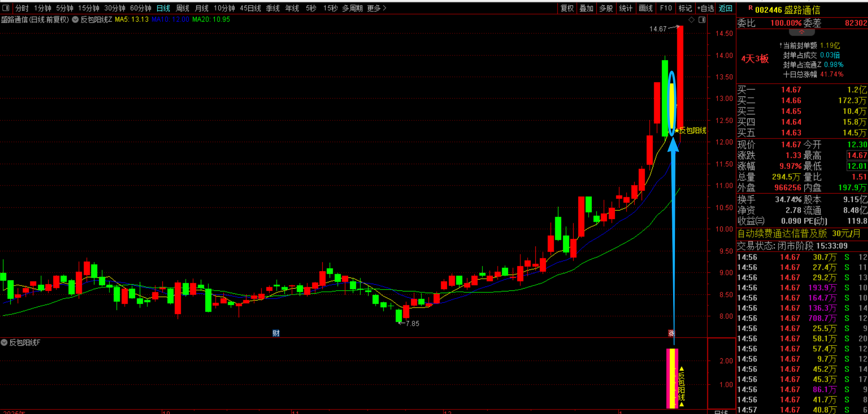The image size is (868, 414).
Task: Click the 买二 bid price 14.66
Action: (x=791, y=100)
